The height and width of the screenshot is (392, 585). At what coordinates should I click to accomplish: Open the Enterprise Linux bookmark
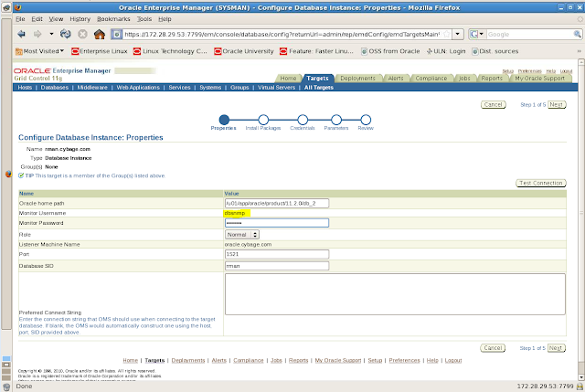100,51
